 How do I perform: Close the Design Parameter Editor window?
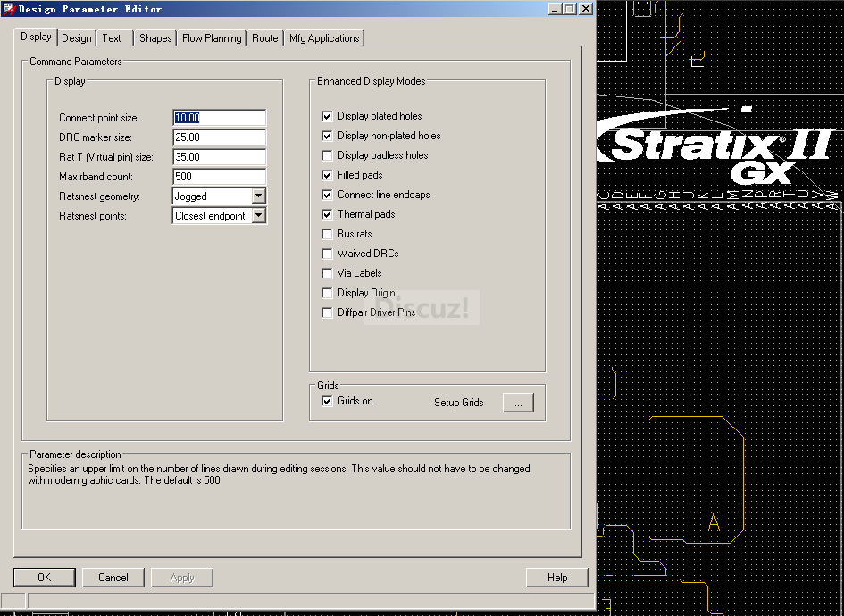point(586,9)
